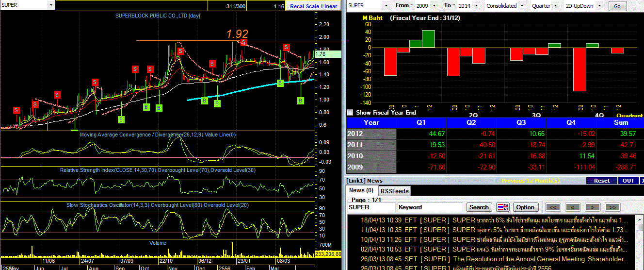Click the Previous 12 Month(s) label
Viewport: 644px width, 270px height.
[530, 181]
